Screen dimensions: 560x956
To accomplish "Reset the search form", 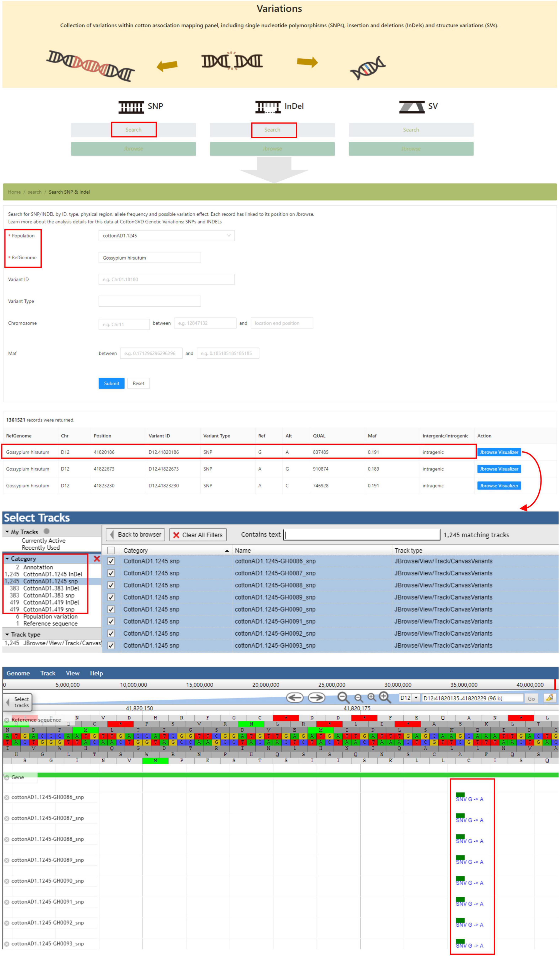I will [138, 383].
